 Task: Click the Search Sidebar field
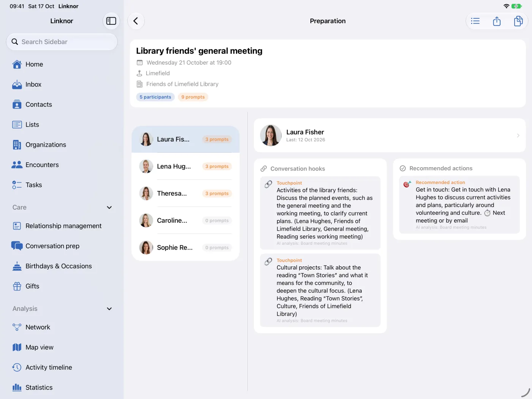pos(62,42)
